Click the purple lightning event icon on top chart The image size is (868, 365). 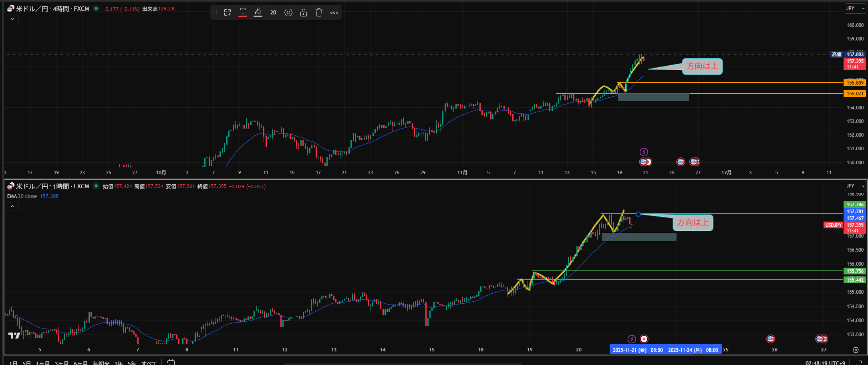tap(644, 152)
